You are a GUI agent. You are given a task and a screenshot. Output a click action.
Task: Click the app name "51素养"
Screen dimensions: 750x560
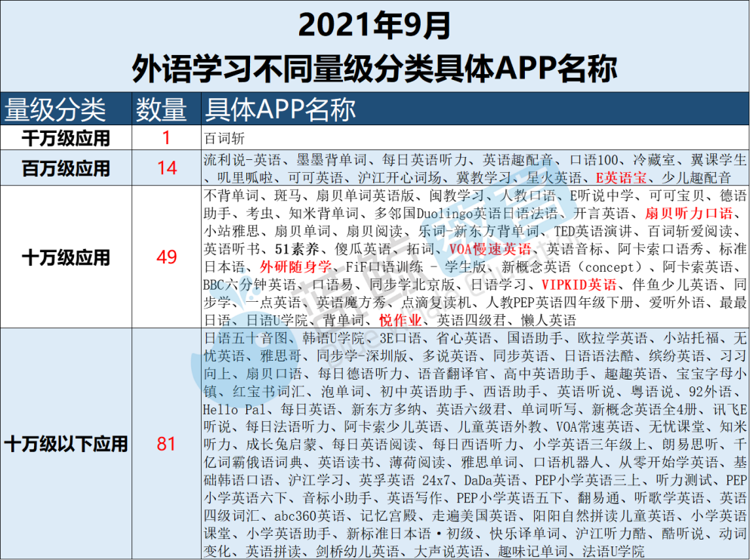297,249
